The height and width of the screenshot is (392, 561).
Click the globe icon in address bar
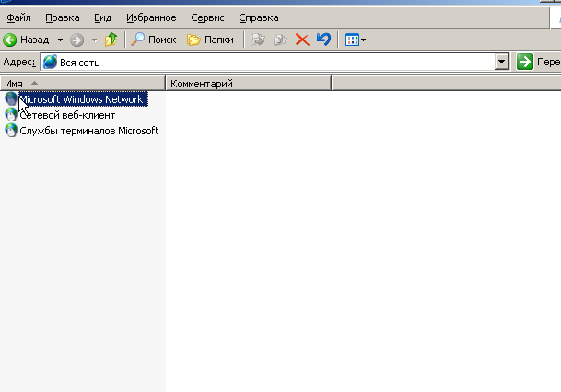(50, 63)
